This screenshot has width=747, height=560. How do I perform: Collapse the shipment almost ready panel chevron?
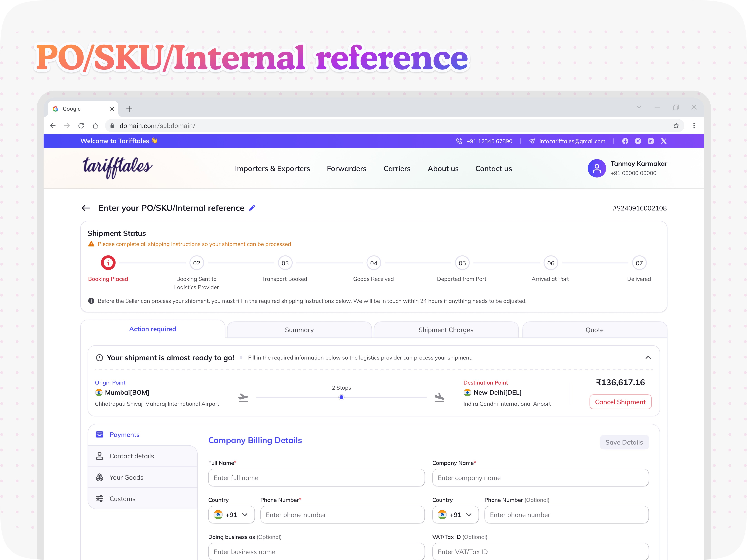coord(648,357)
